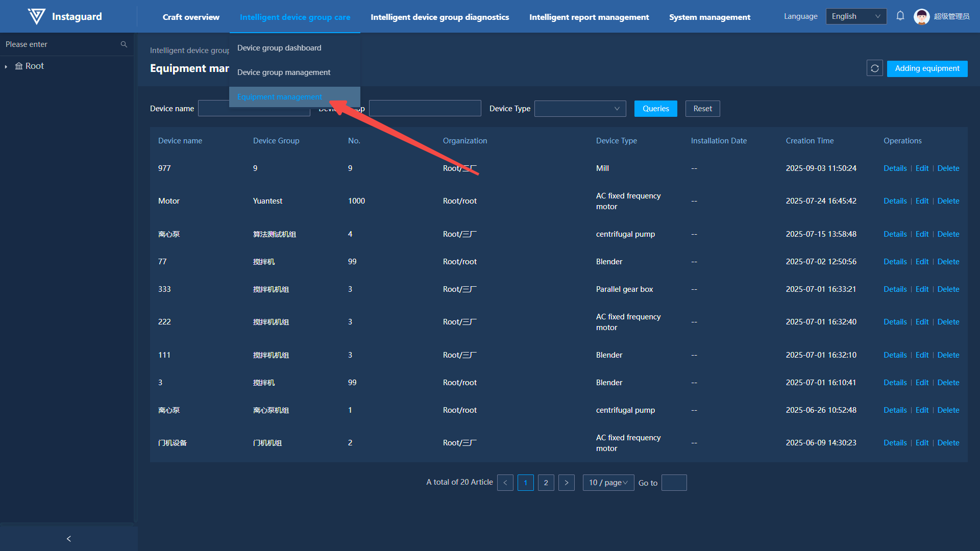This screenshot has height=551, width=980.
Task: Go to next page arrow
Action: coord(566,483)
